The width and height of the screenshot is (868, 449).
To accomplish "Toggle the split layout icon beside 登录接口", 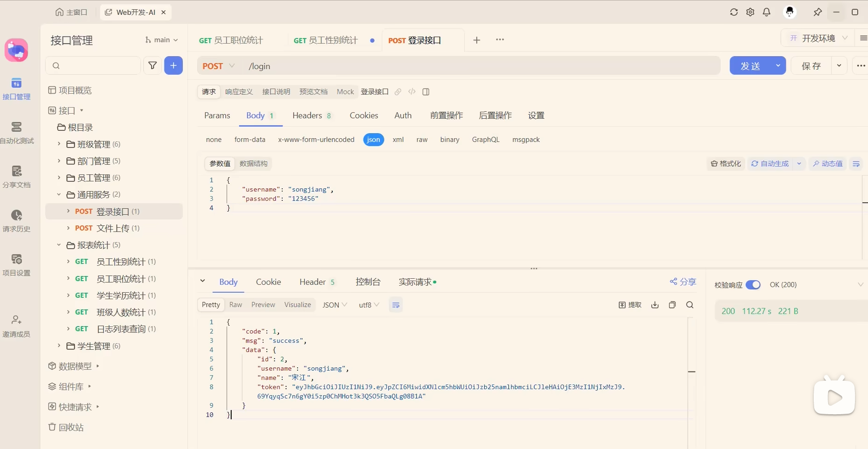I will click(x=426, y=92).
